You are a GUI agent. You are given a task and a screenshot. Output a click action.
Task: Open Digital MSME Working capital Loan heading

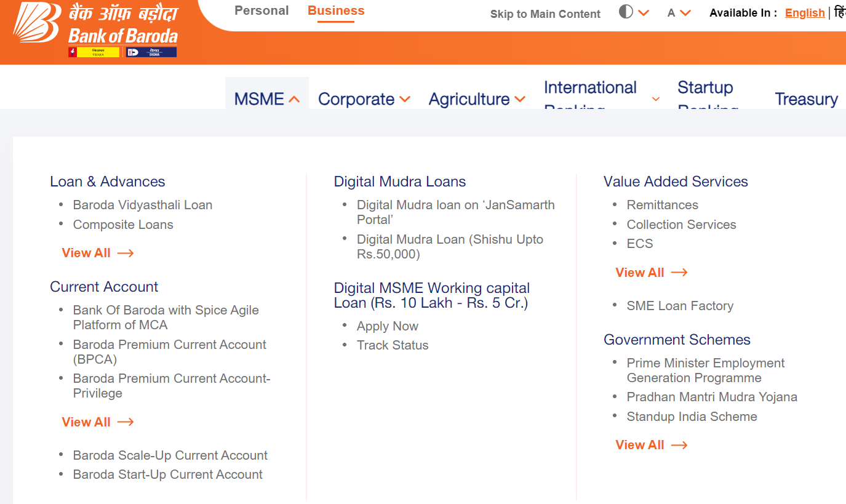point(432,295)
